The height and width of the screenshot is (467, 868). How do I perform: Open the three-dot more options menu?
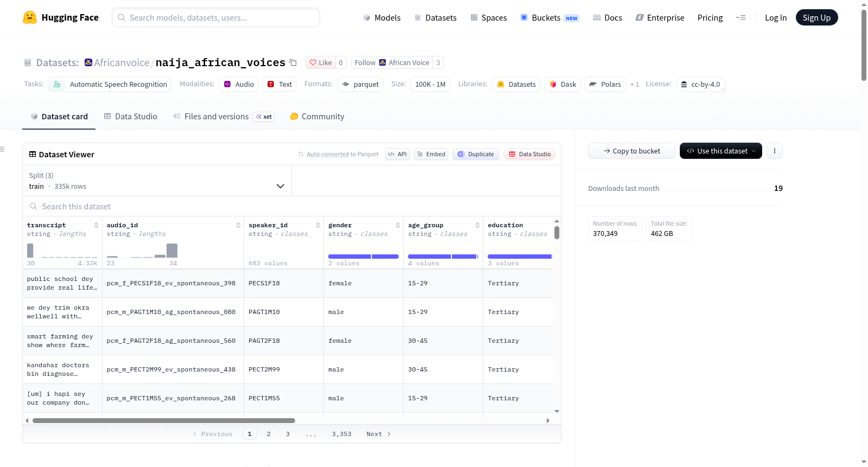point(775,151)
